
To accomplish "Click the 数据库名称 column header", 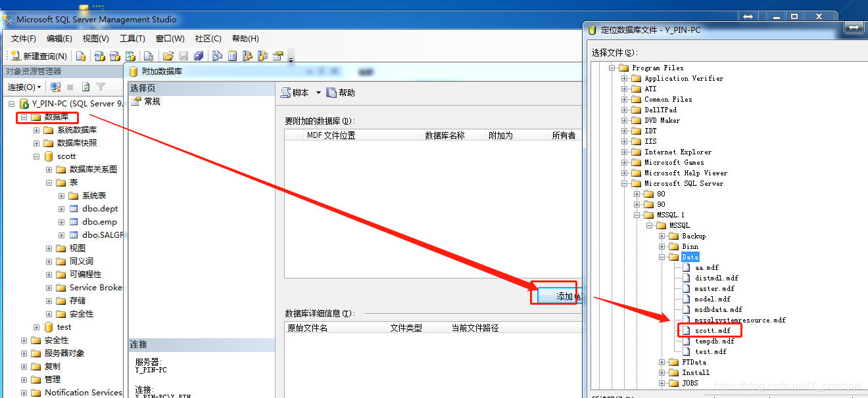I will pyautogui.click(x=452, y=135).
